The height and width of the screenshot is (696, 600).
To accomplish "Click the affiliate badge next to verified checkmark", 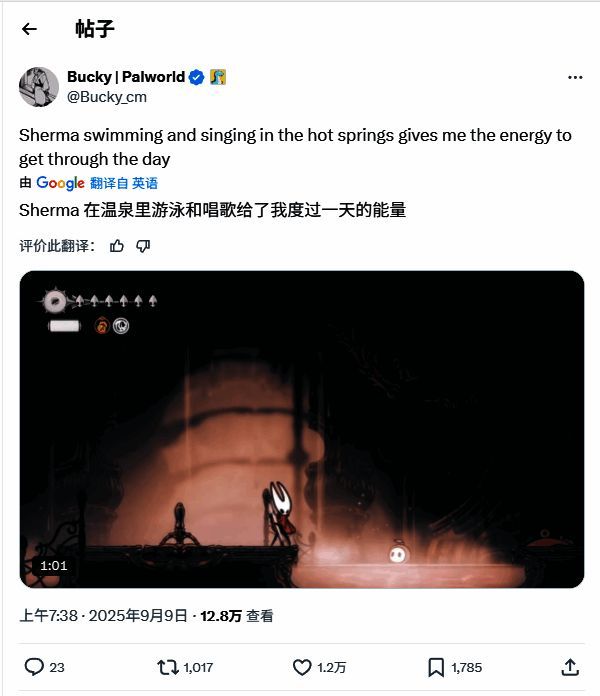I will pos(218,77).
